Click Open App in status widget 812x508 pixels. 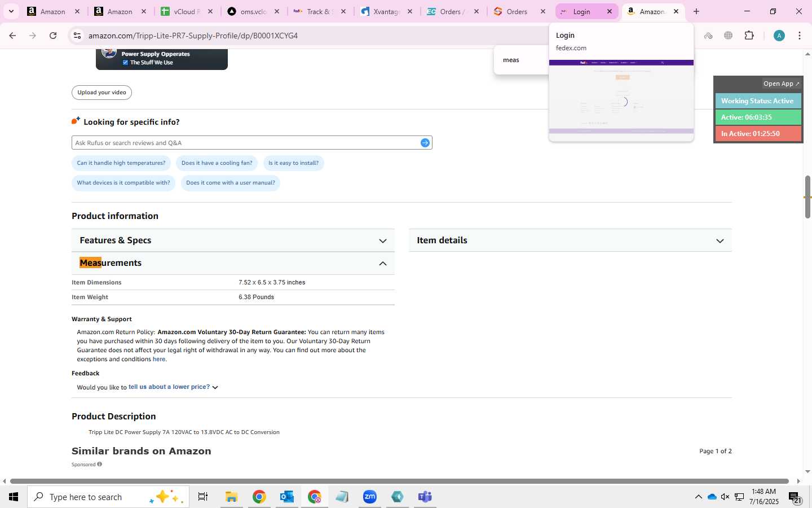pos(781,84)
